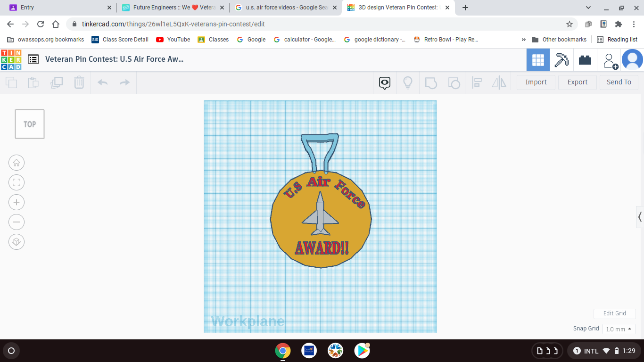The image size is (644, 362).
Task: Switch to 3D design grid view
Action: tap(538, 60)
